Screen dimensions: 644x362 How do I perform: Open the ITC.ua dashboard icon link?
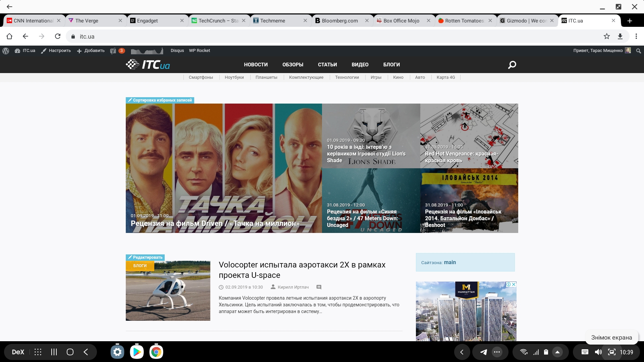(x=25, y=51)
